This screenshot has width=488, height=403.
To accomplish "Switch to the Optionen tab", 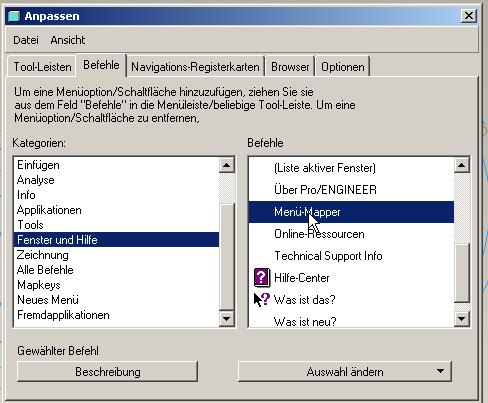I will click(343, 67).
